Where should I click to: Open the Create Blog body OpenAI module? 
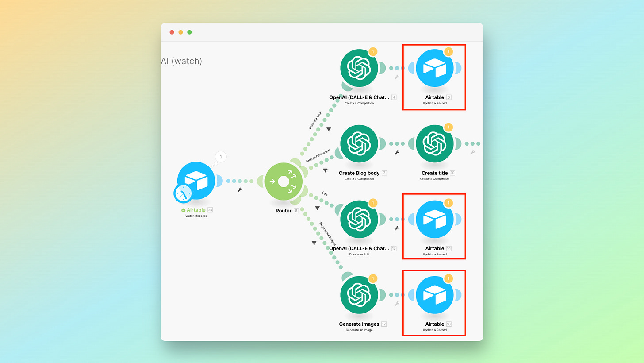pos(359,143)
